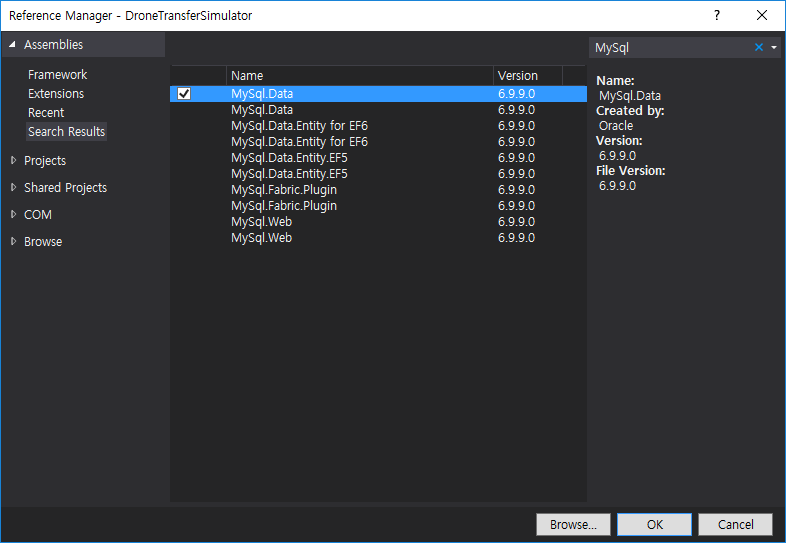Select the Framework category

[58, 75]
